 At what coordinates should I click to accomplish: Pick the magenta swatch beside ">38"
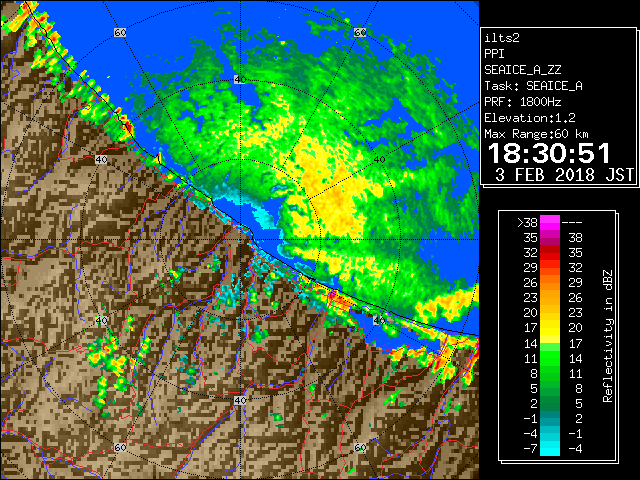click(x=550, y=223)
